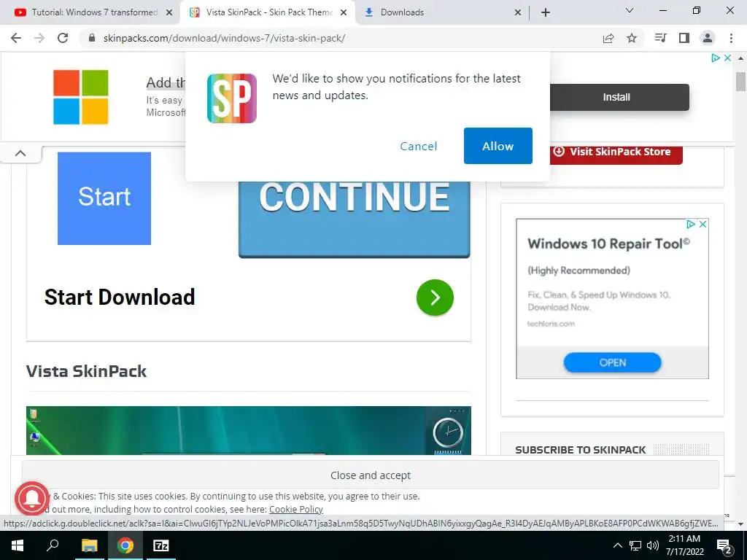747x560 pixels.
Task: Open the tab search chevron
Action: 630,10
